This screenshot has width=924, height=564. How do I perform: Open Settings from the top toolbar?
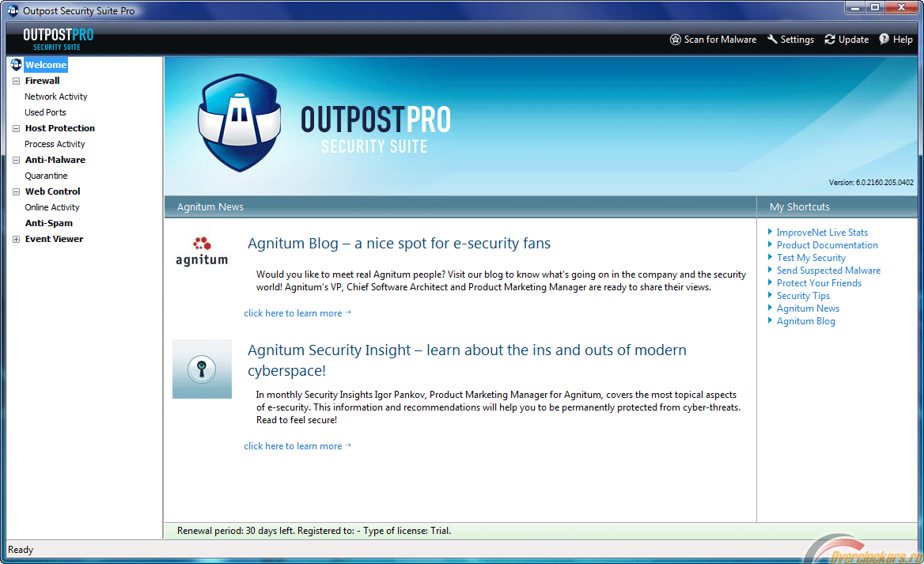[790, 40]
